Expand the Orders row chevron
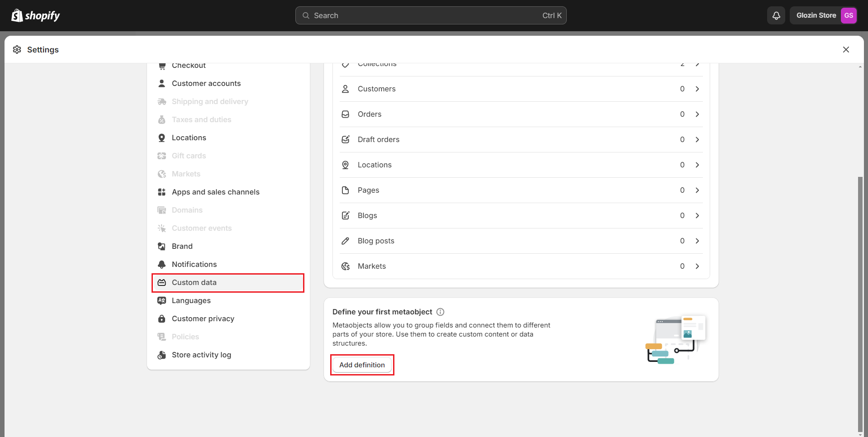This screenshot has height=437, width=868. (x=697, y=114)
